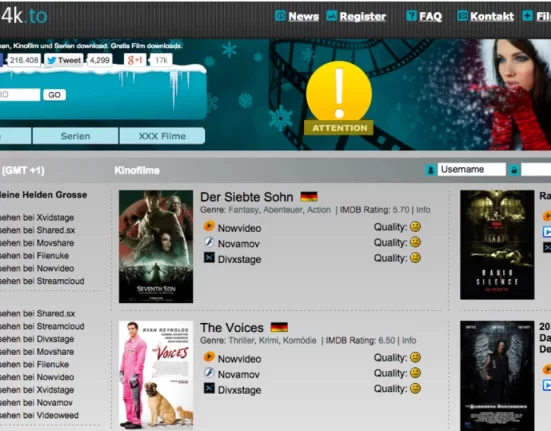Open the Register link in header

tap(363, 16)
